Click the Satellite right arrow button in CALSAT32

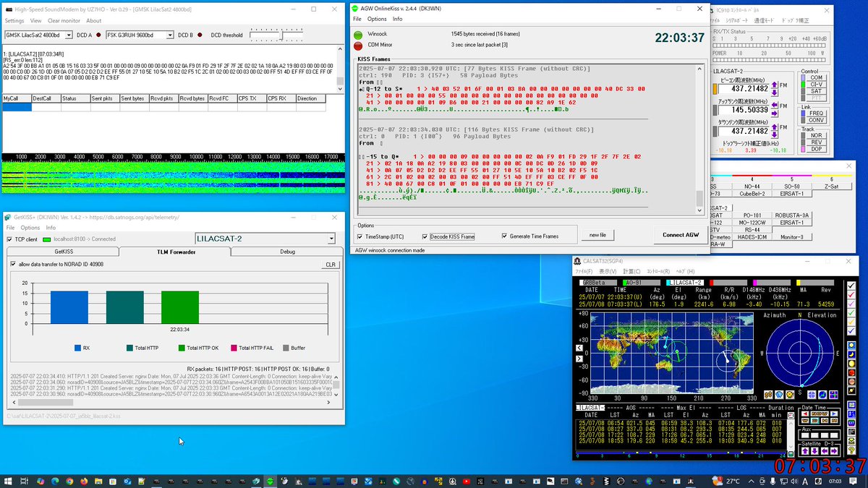click(834, 451)
